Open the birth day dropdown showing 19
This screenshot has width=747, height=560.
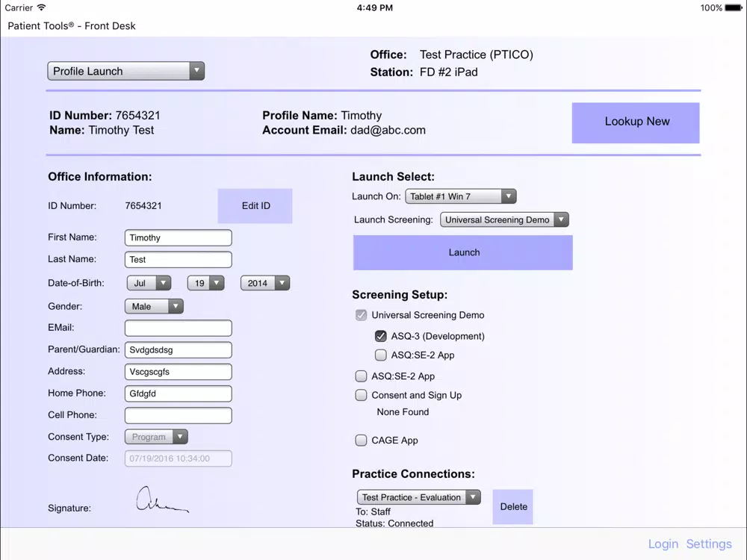click(x=206, y=283)
